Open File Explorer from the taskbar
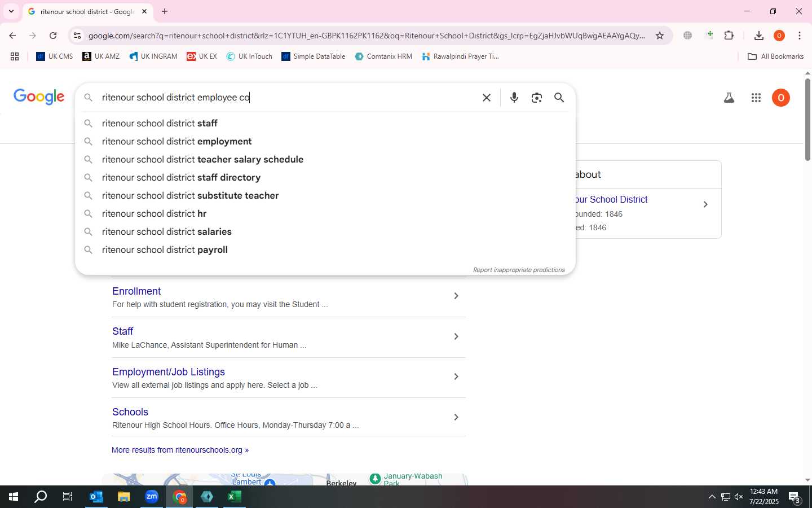Screen dimensions: 812x508 [123, 497]
